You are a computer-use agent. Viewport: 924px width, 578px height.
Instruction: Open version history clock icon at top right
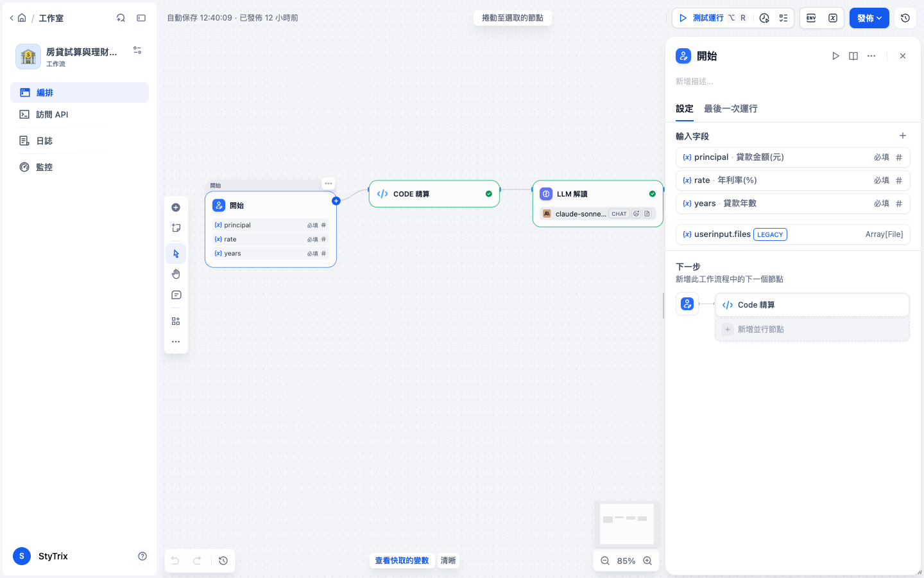(x=905, y=18)
